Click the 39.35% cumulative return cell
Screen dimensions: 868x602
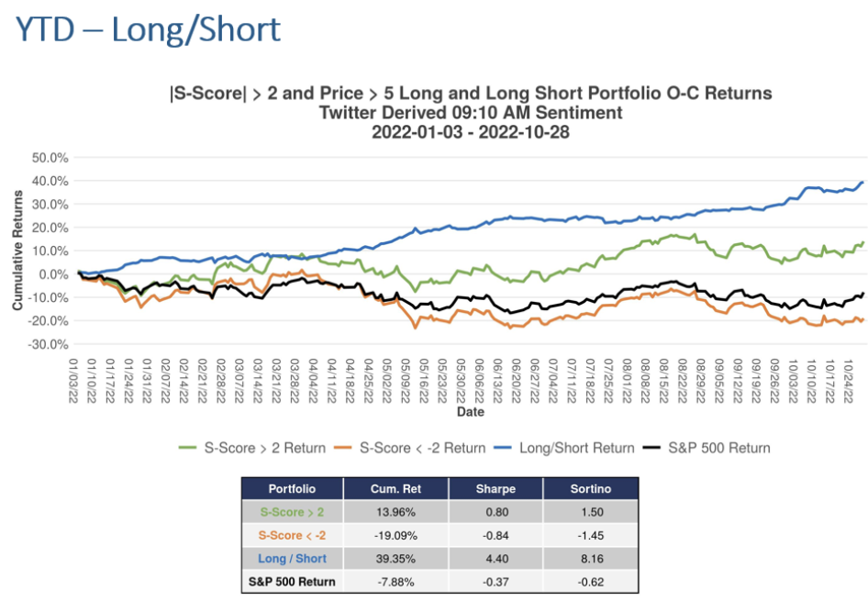pyautogui.click(x=395, y=558)
